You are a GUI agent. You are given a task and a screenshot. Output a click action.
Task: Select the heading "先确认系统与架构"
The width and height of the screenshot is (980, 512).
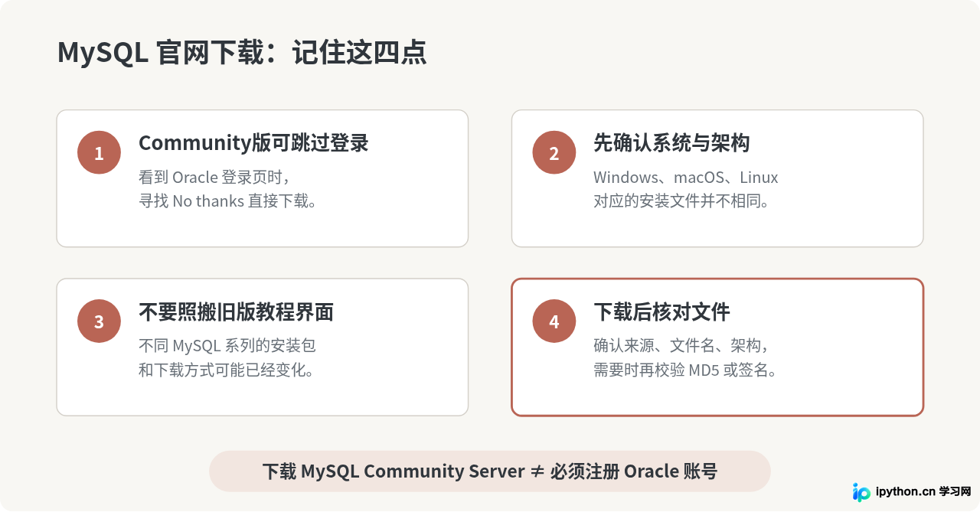coord(671,143)
